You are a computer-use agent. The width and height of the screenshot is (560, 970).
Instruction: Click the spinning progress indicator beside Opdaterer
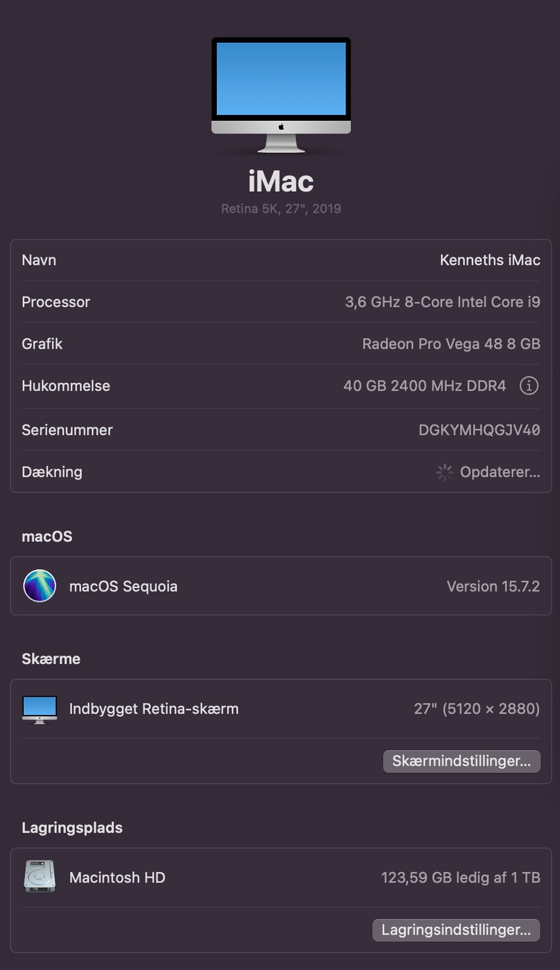444,472
